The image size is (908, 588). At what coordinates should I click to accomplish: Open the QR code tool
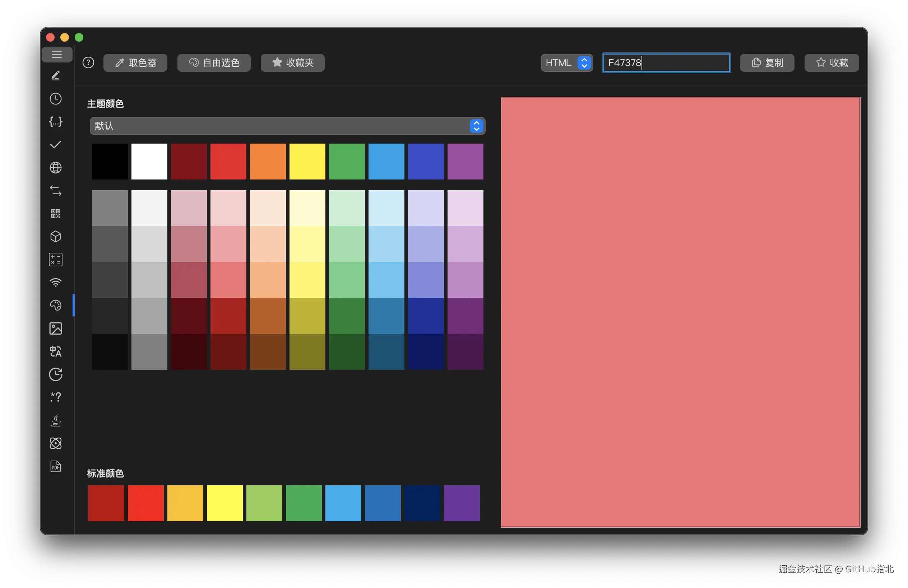click(56, 214)
